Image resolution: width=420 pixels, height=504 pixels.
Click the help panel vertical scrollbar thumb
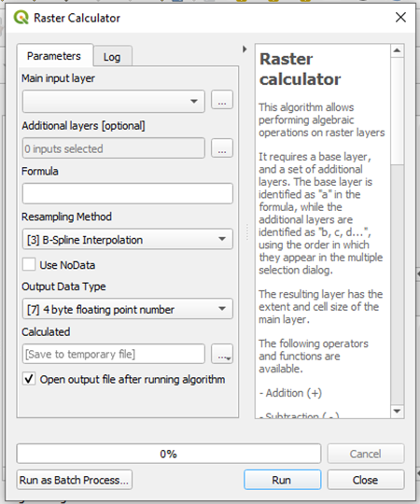[x=398, y=111]
